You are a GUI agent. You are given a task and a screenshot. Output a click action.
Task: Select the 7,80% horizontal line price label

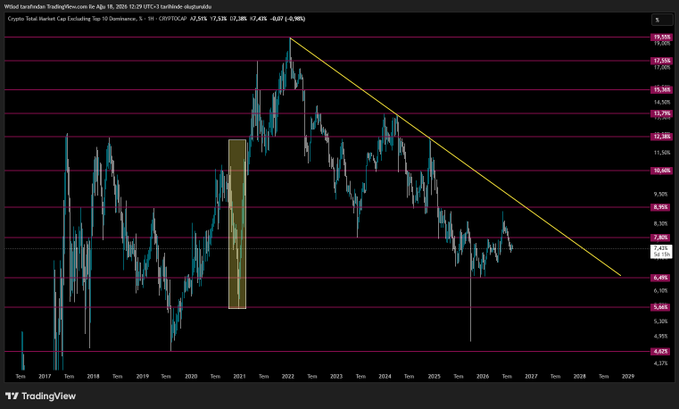(662, 237)
